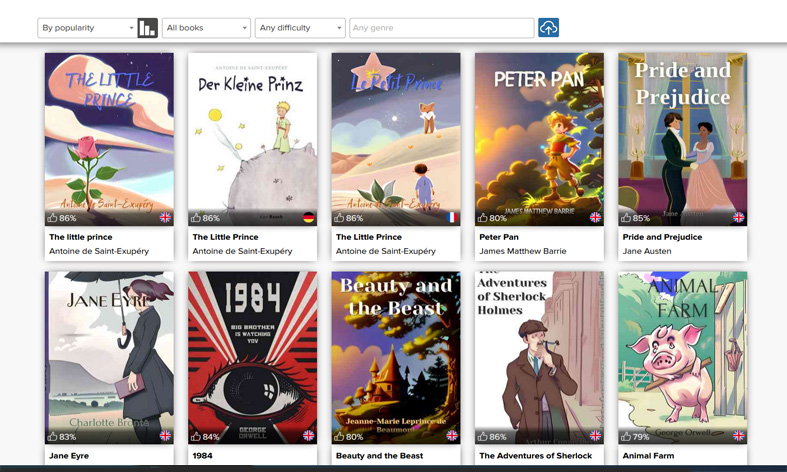Open The little prince English cover
The height and width of the screenshot is (472, 787).
109,139
